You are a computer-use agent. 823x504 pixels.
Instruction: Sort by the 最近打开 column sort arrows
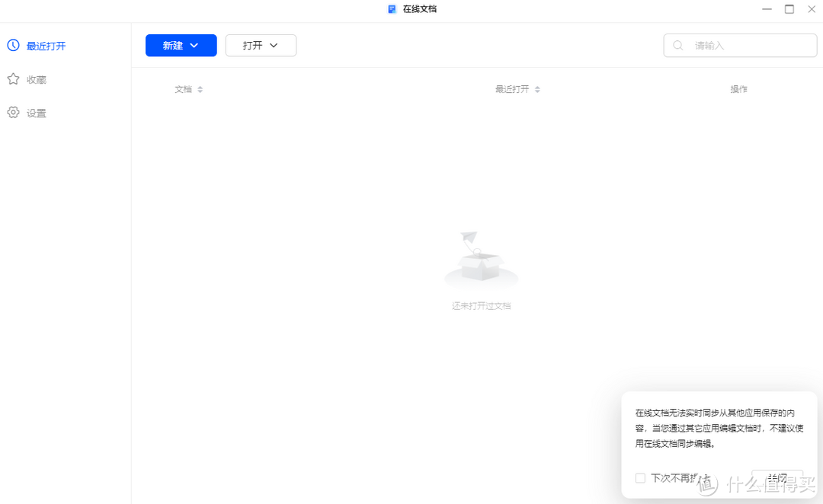coord(537,89)
